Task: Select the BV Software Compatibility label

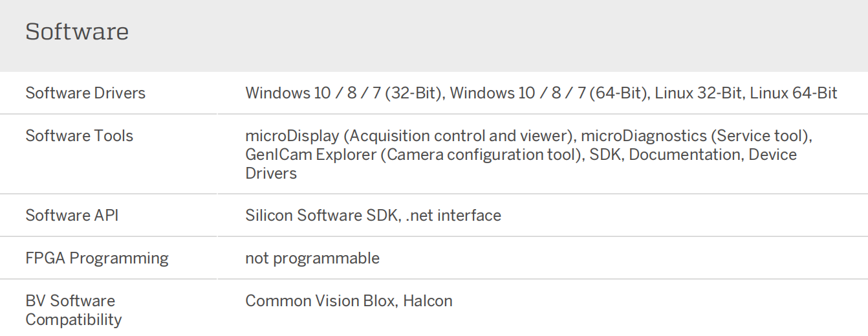Action: [x=73, y=310]
